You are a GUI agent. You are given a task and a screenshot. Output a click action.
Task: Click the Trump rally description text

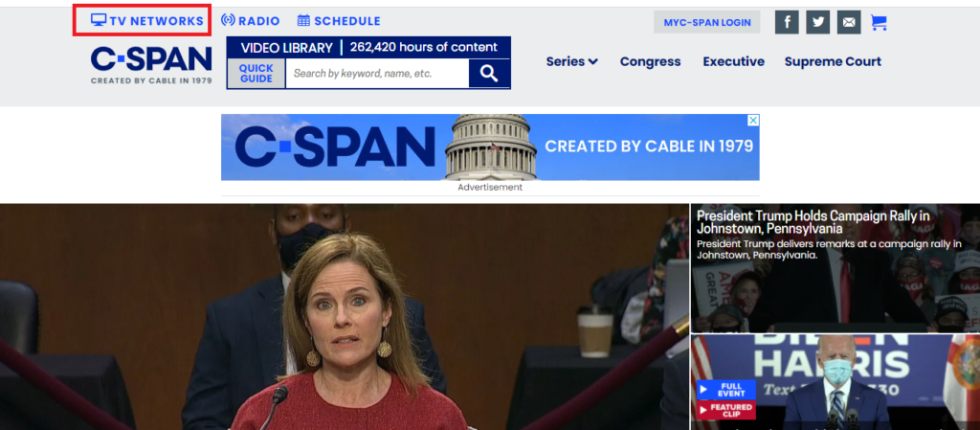tap(829, 249)
